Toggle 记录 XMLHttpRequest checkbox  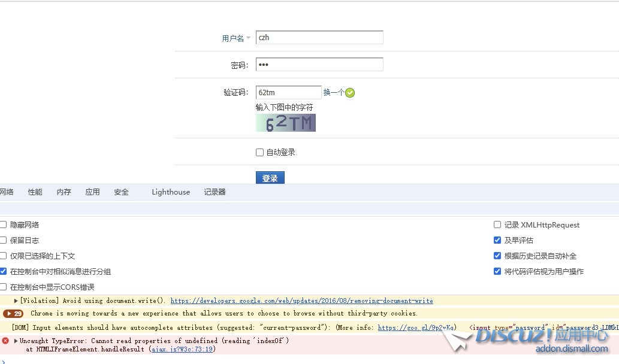497,225
